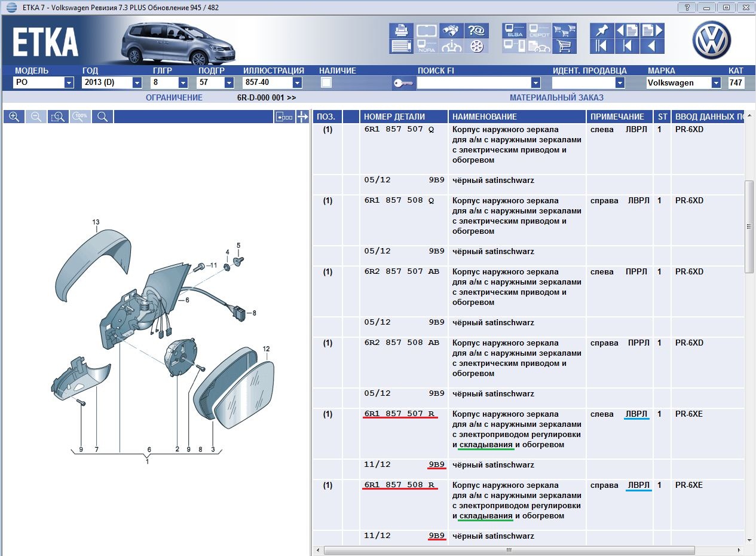Screen dimensions: 756x556
Task: Reset illustration zoom to 100%
Action: click(x=80, y=117)
